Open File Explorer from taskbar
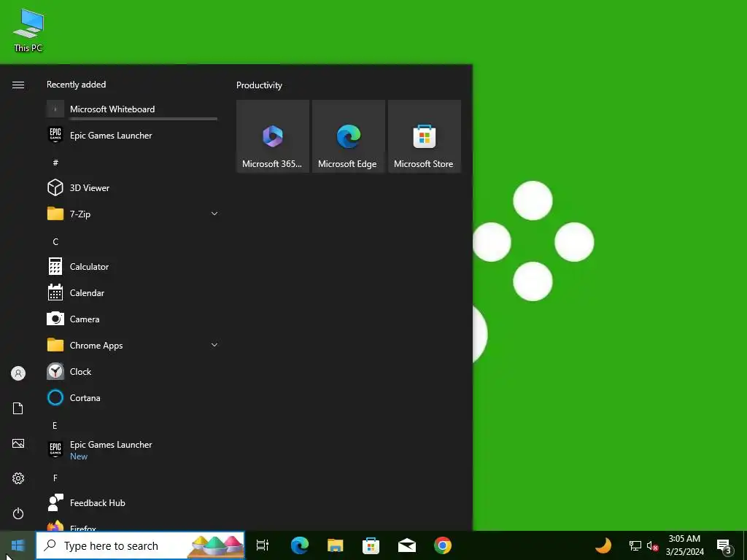The width and height of the screenshot is (747, 560). tap(336, 545)
